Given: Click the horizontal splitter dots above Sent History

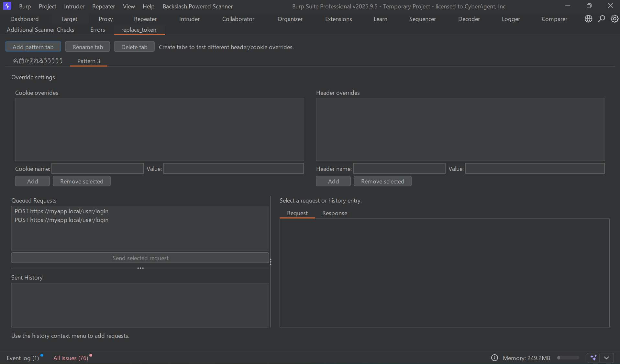Looking at the screenshot, I should [x=140, y=268].
